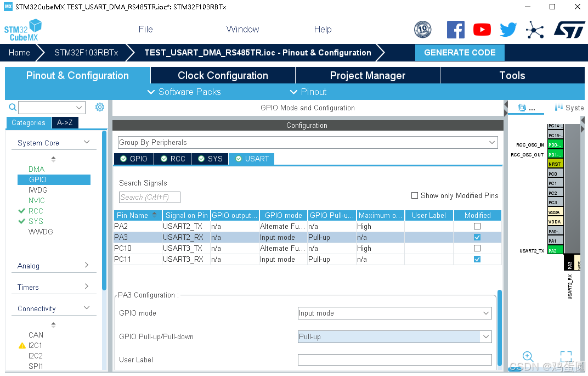Click the ST logo icon
This screenshot has height=376, width=588.
569,30
